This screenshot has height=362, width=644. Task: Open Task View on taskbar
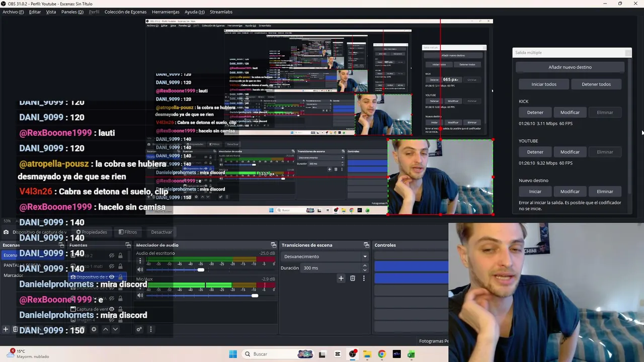[x=322, y=354]
